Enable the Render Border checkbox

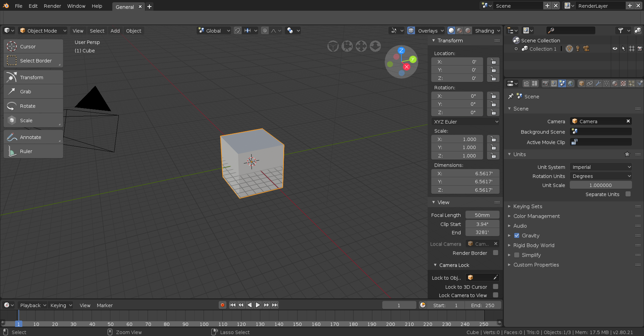point(495,253)
